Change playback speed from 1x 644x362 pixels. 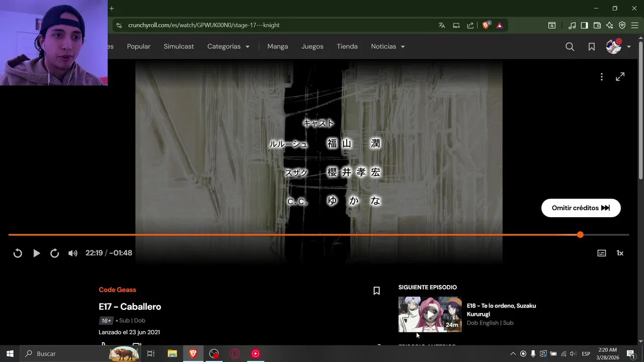click(x=620, y=253)
